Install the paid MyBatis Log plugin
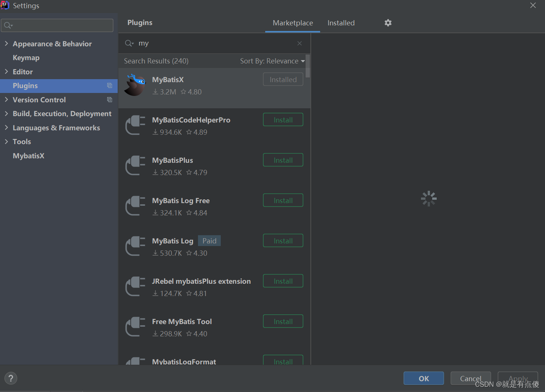545x392 pixels. (x=283, y=241)
